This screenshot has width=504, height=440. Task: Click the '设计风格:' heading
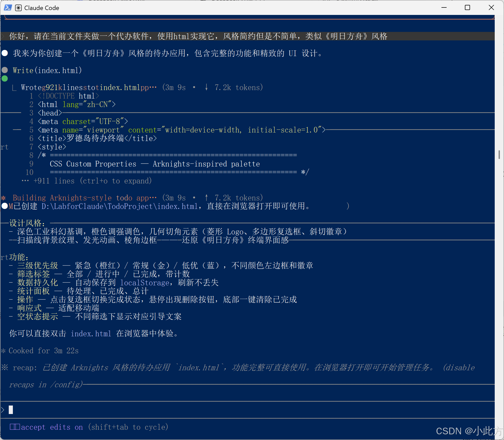[x=27, y=223]
